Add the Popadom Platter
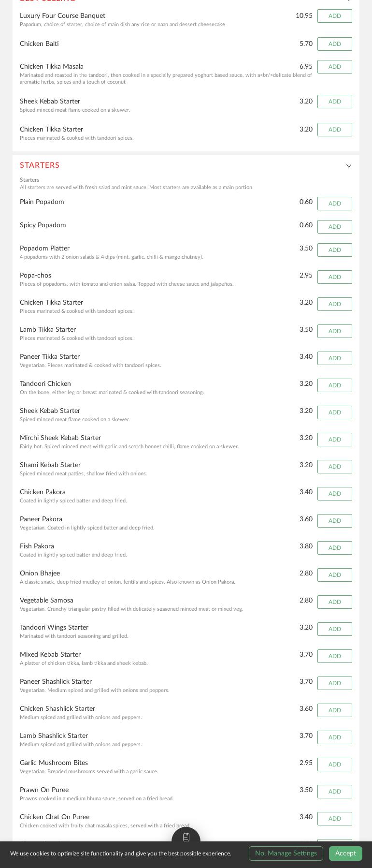Screen dimensions: 372x868 [334, 250]
